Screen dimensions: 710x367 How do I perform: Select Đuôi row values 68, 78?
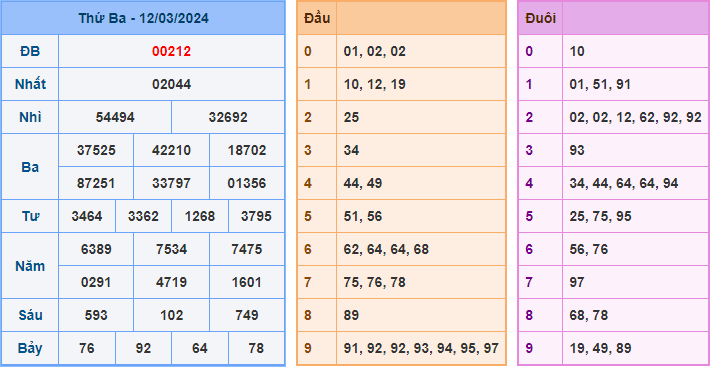589,315
